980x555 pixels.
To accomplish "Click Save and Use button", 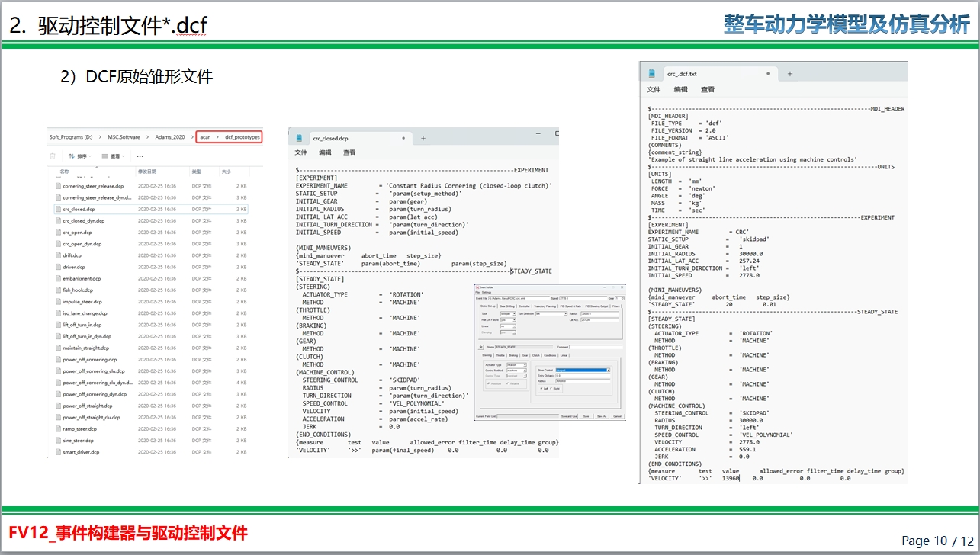I will point(569,416).
